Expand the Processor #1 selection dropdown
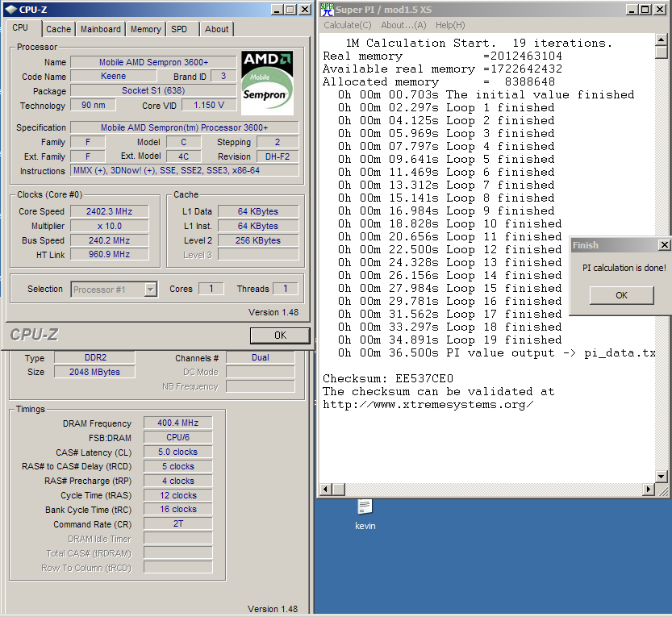 [150, 290]
